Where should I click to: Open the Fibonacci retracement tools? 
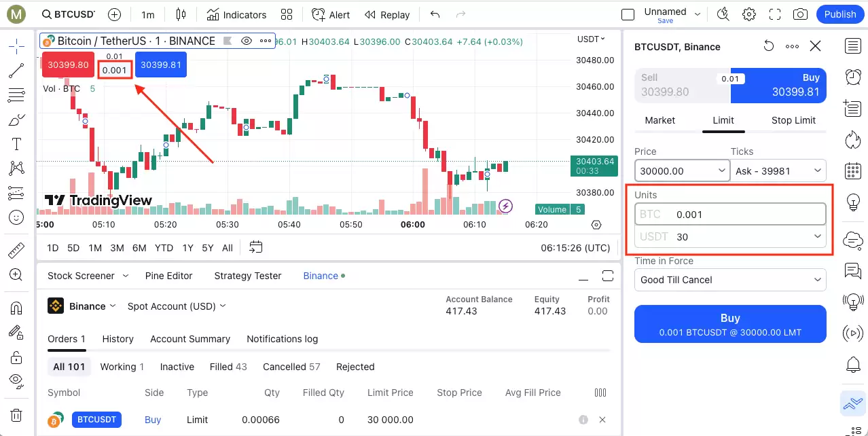[x=16, y=95]
